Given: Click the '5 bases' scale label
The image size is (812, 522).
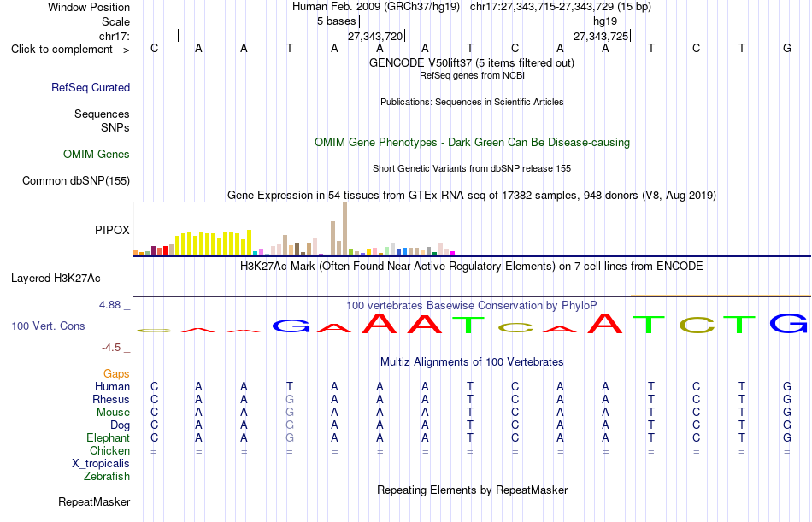Looking at the screenshot, I should tap(337, 21).
